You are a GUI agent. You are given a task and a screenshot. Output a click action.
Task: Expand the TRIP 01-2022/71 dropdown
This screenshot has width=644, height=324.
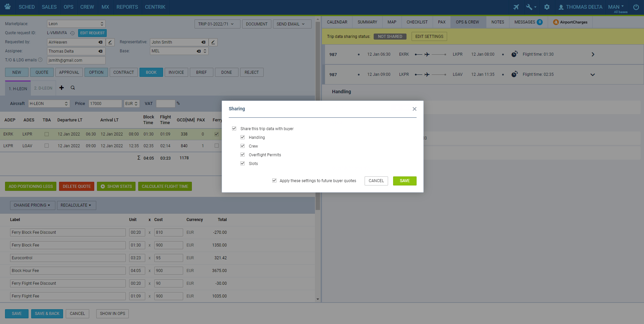click(217, 24)
